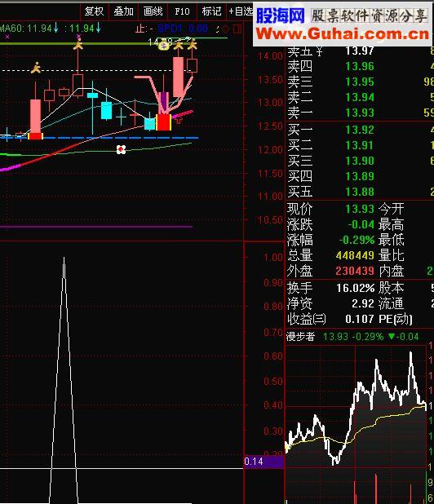This screenshot has height=504, width=434.
Task: Click the 流通 label
Action: (392, 303)
